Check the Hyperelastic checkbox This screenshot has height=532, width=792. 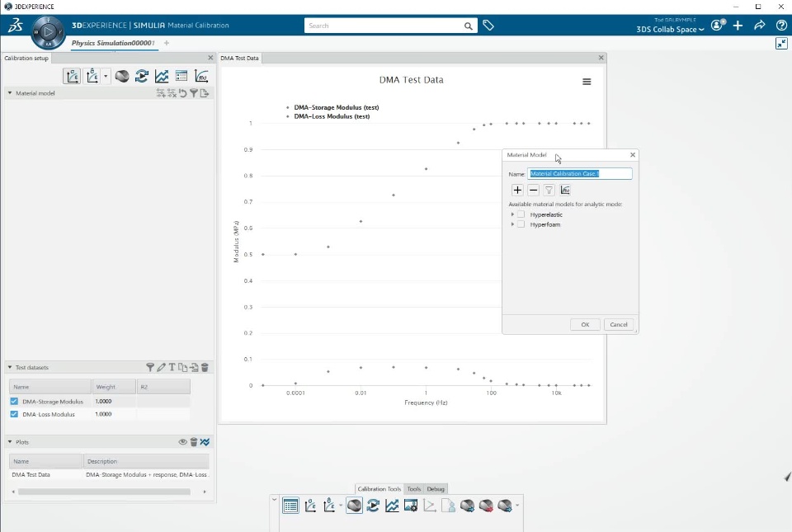pos(521,214)
